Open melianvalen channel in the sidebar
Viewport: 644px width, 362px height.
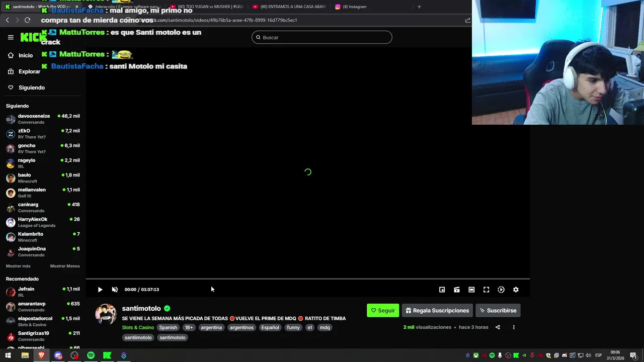43,193
